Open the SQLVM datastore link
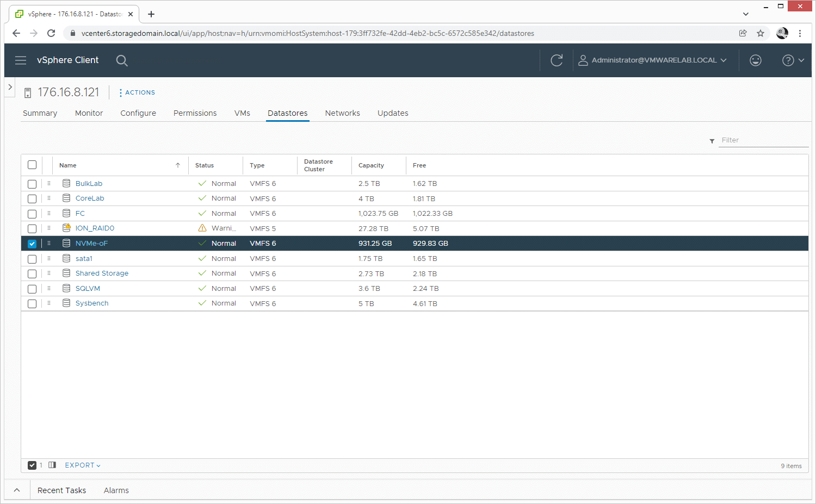The image size is (816, 504). [x=88, y=289]
